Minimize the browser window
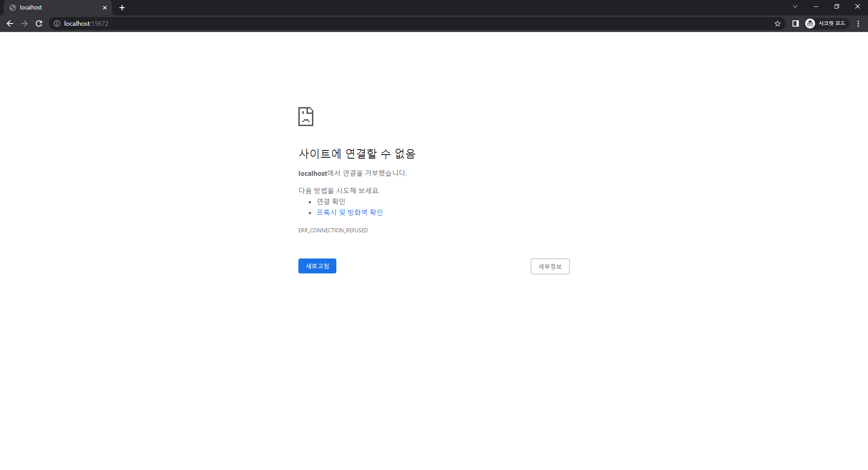868x470 pixels. [x=816, y=6]
